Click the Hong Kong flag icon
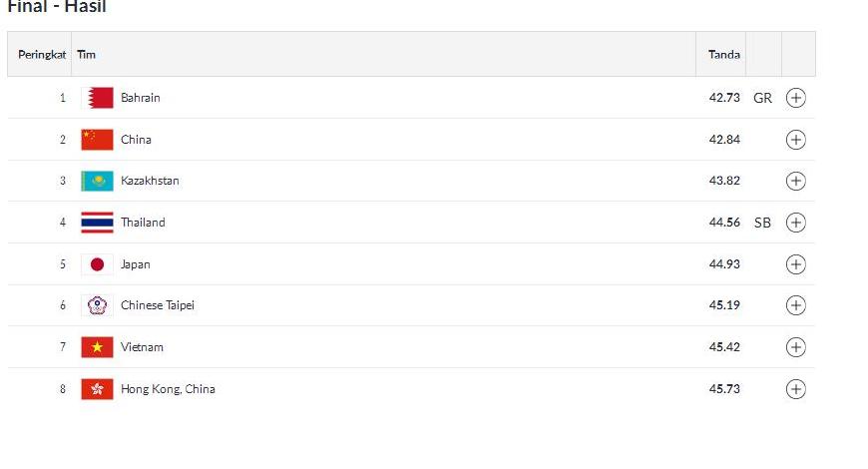 [x=97, y=389]
